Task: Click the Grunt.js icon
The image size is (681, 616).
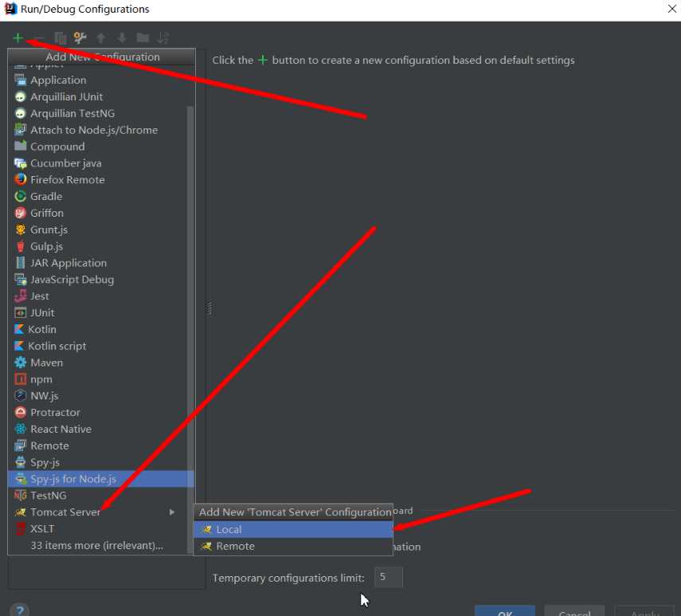Action: 21,230
